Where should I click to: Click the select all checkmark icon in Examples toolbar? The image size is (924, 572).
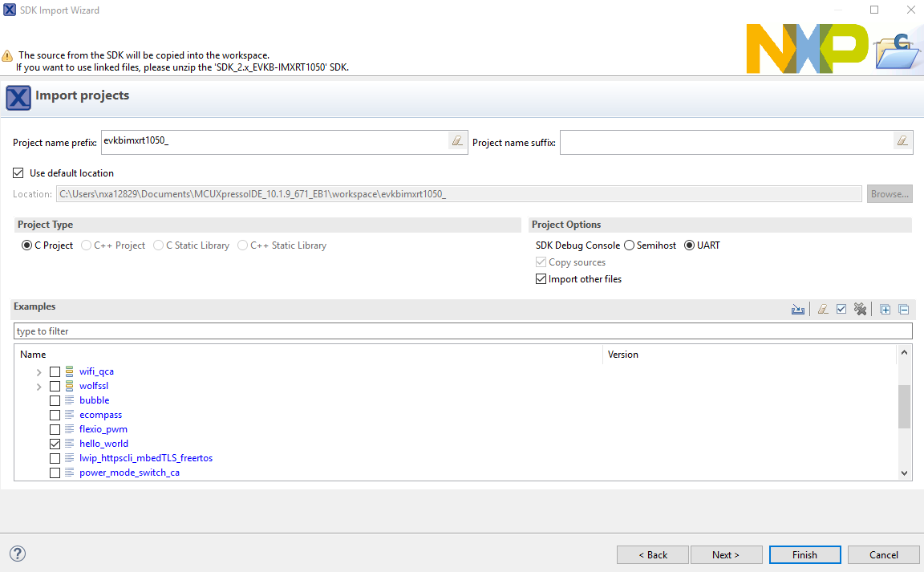click(841, 310)
